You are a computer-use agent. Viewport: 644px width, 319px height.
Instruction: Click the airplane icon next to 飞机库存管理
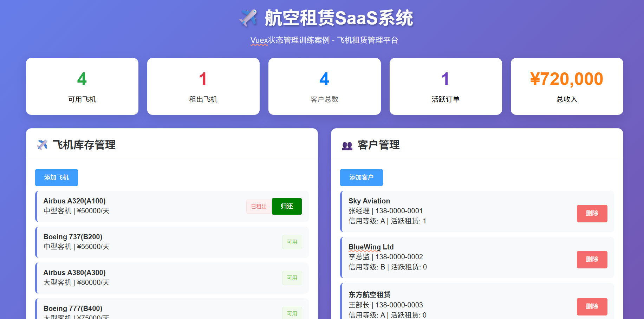[42, 145]
